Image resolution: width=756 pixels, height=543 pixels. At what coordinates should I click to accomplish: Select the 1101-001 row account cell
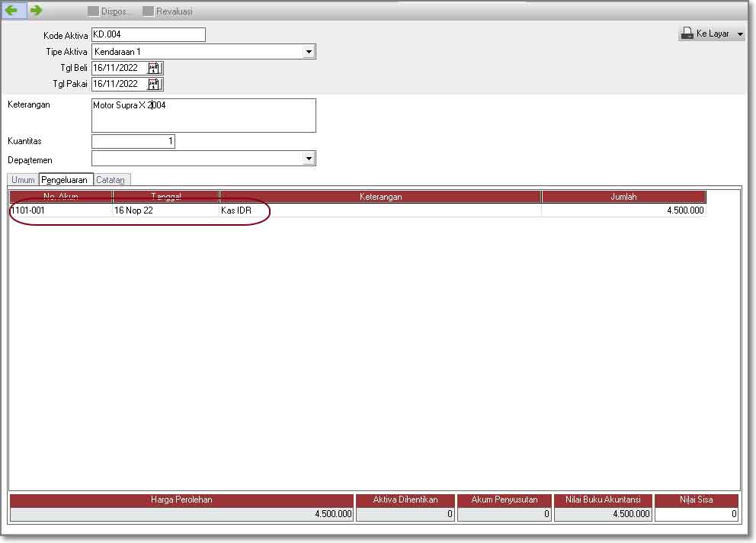(x=61, y=210)
